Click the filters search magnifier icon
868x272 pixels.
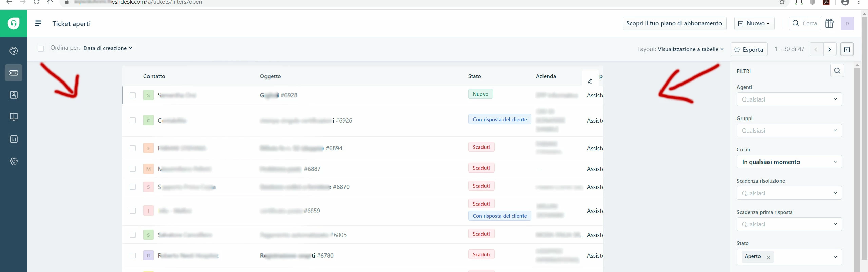(837, 71)
